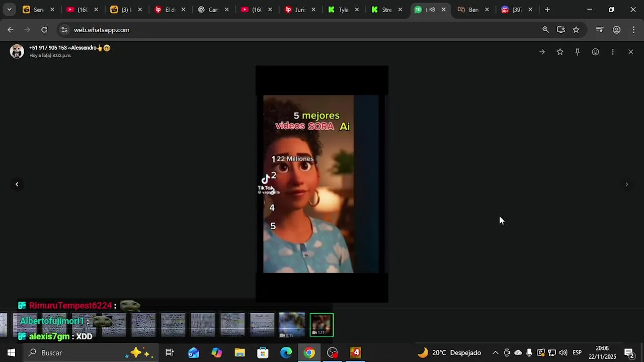Open the Chrome zoom magnifier icon
Screen dimensions: 644x362
pyautogui.click(x=545, y=30)
